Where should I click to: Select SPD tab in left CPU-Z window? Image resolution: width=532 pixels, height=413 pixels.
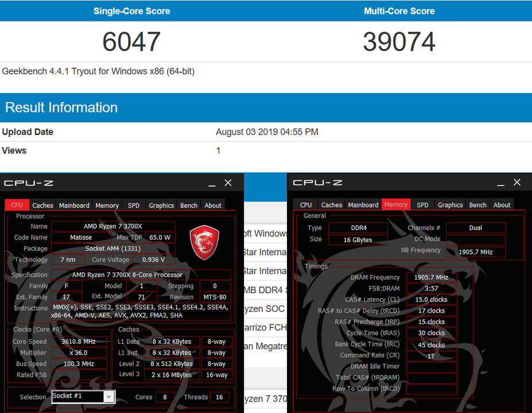coord(133,205)
